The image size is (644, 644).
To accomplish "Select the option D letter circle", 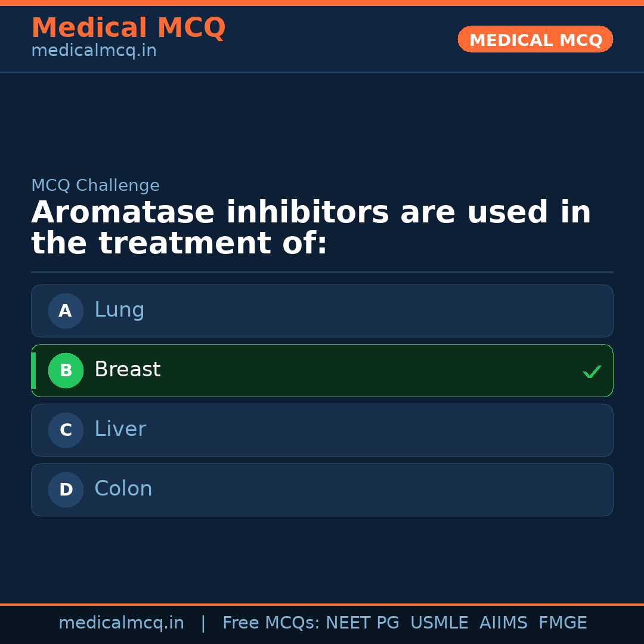I will click(x=66, y=490).
